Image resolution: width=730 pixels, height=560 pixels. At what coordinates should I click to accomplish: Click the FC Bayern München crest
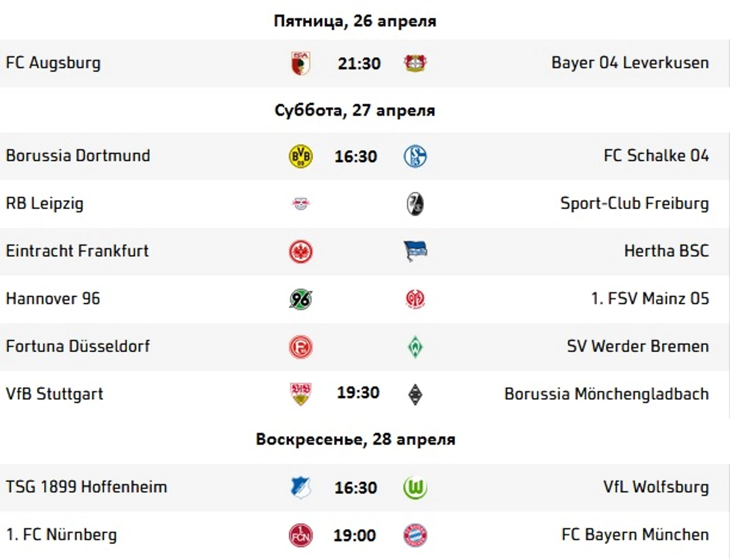click(415, 535)
